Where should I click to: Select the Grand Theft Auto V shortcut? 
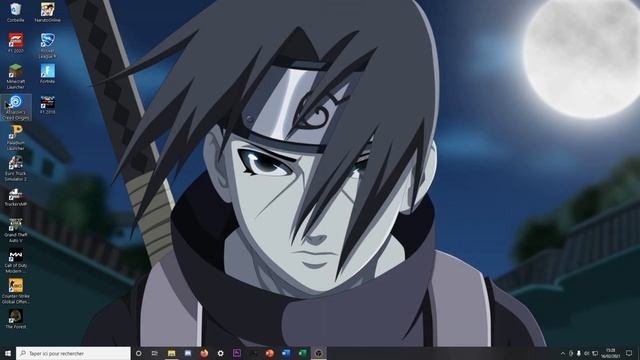(16, 230)
